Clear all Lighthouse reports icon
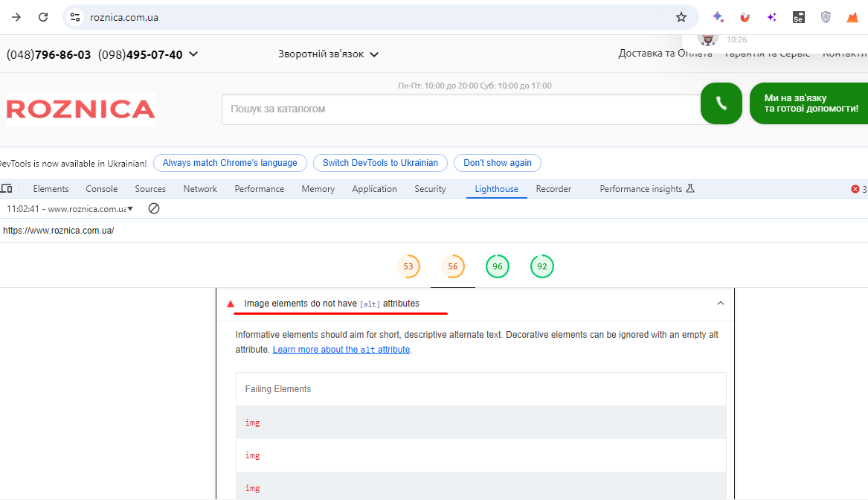Image resolution: width=868 pixels, height=500 pixels. click(x=154, y=208)
